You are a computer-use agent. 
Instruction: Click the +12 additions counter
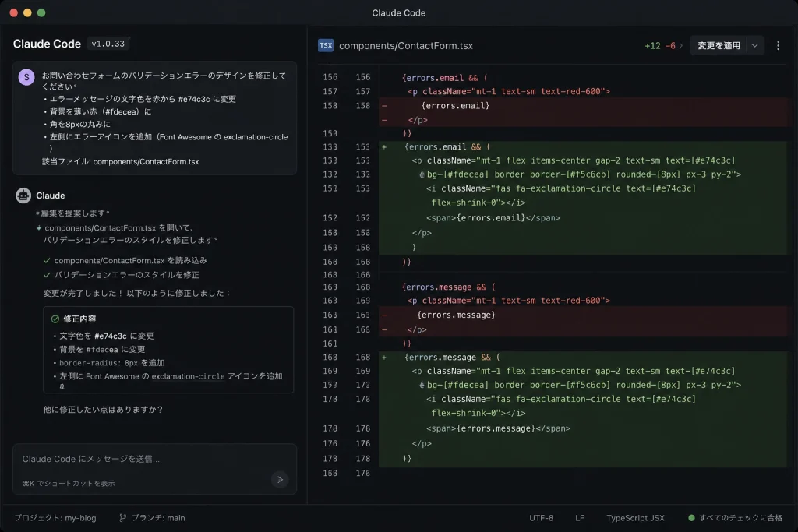click(x=652, y=45)
